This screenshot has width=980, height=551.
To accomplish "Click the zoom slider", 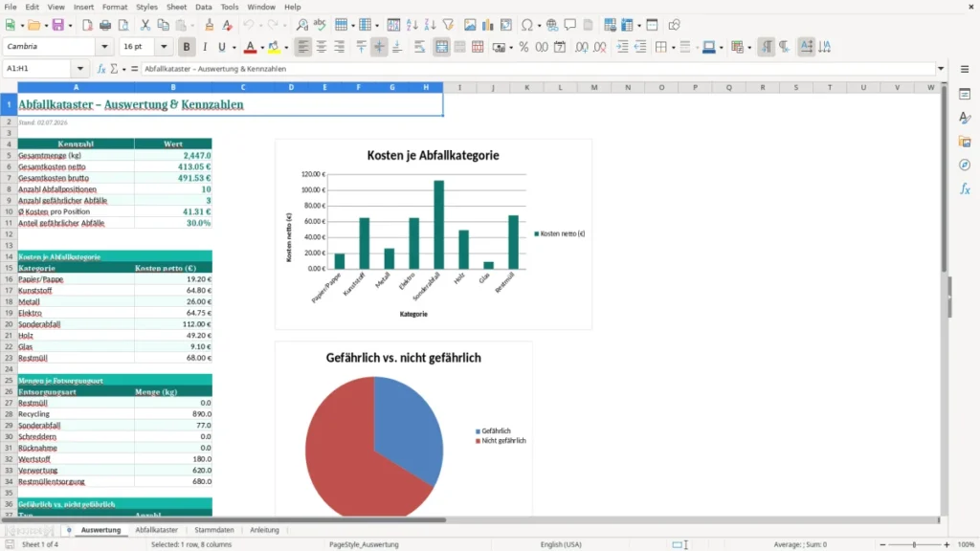I will click(x=914, y=544).
